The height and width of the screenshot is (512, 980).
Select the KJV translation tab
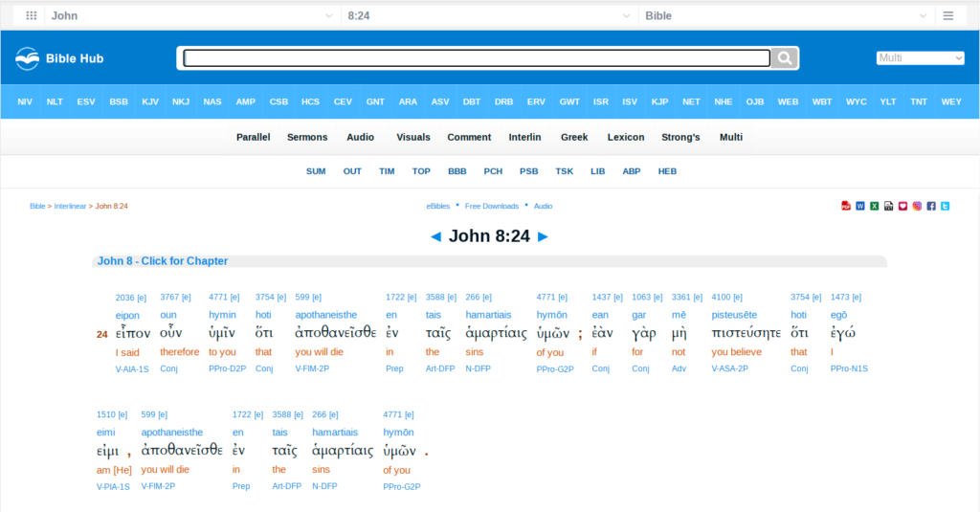[150, 101]
